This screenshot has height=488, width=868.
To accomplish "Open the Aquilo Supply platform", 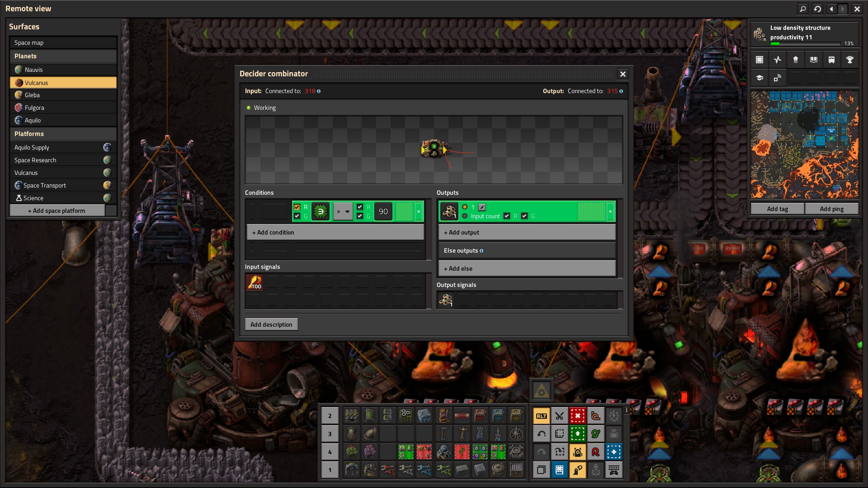I will 63,147.
